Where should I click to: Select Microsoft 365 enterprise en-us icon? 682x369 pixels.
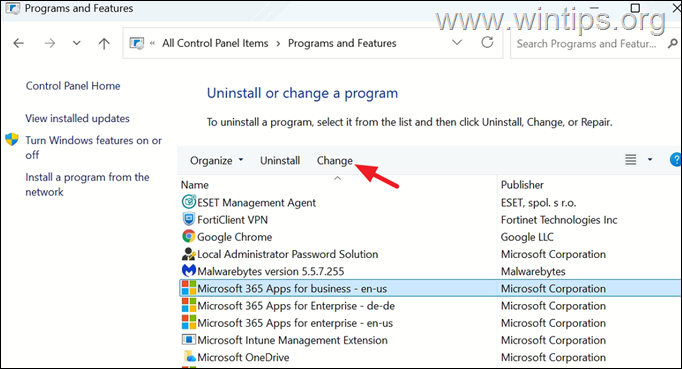[x=189, y=322]
